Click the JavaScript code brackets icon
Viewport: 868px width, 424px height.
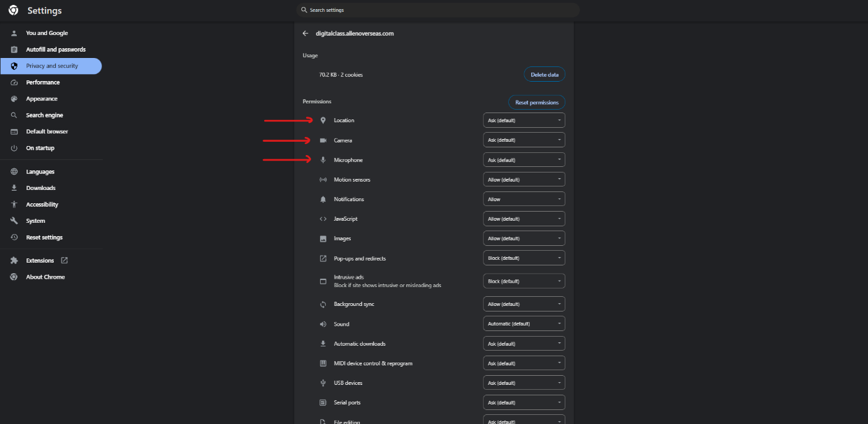click(x=323, y=219)
